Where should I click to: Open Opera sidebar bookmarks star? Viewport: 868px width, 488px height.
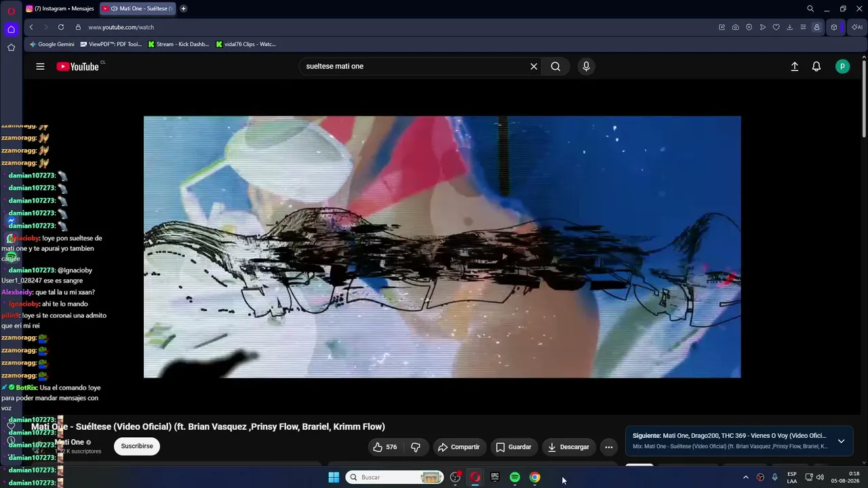[11, 47]
